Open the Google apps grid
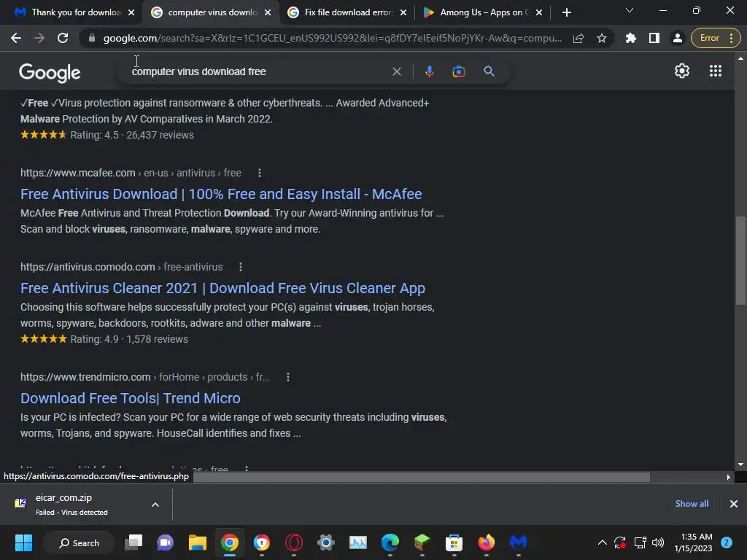Screen dimensions: 747x560 pyautogui.click(x=715, y=71)
